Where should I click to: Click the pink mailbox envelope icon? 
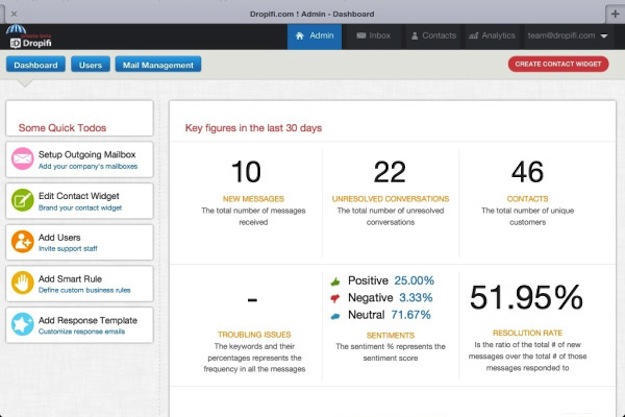(22, 159)
